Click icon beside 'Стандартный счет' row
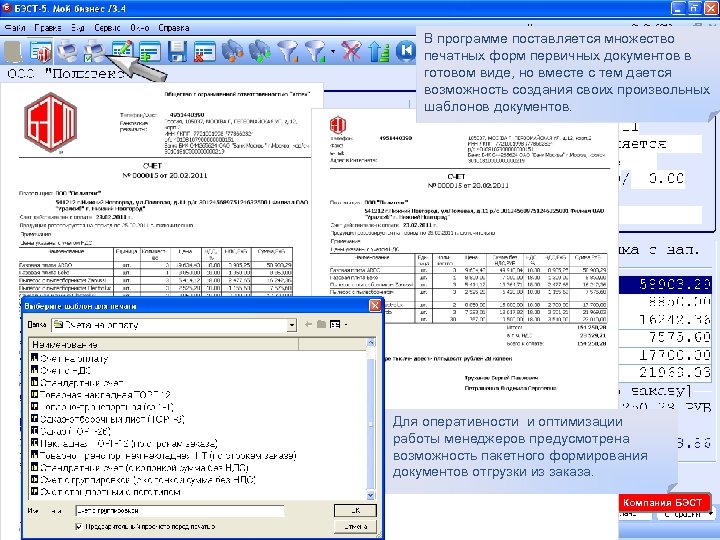Image resolution: width=720 pixels, height=540 pixels. point(34,382)
